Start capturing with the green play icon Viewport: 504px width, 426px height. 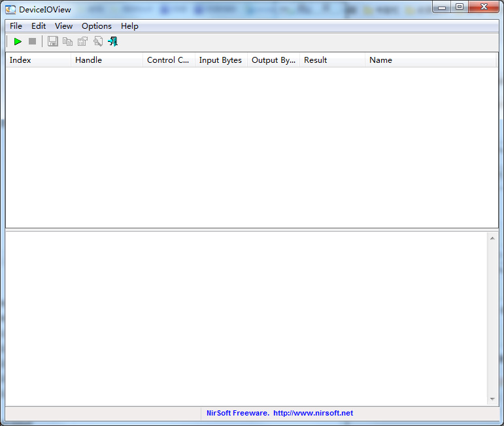tap(18, 41)
